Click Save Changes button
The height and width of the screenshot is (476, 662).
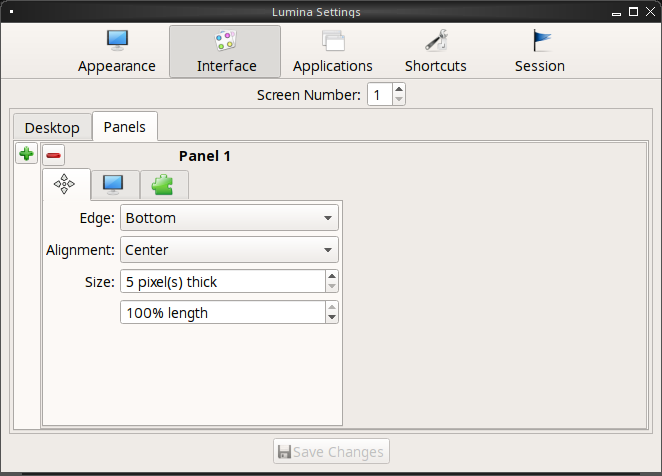pos(331,452)
